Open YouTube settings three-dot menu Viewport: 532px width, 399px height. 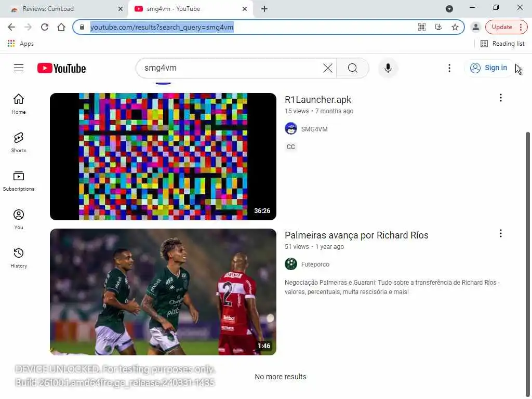coord(449,68)
